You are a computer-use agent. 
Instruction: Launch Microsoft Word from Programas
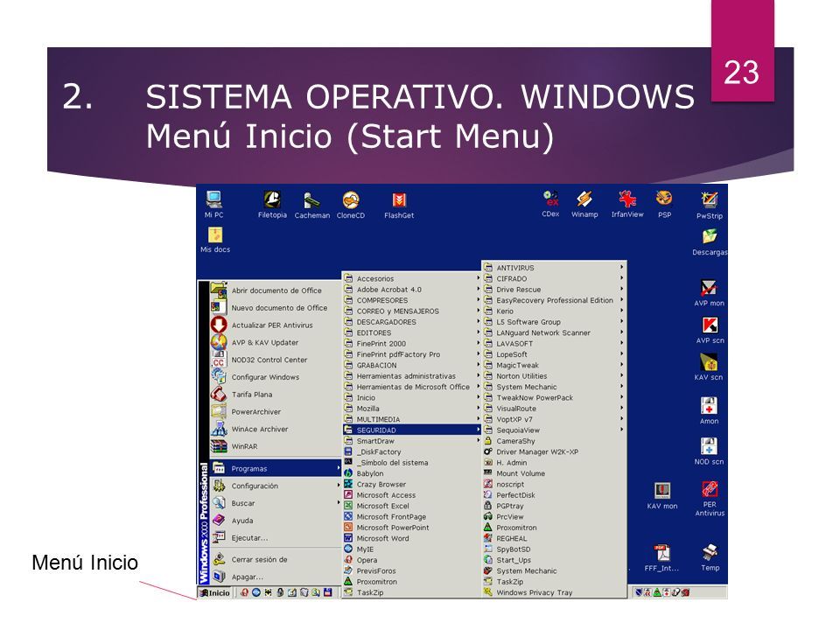tap(411, 538)
